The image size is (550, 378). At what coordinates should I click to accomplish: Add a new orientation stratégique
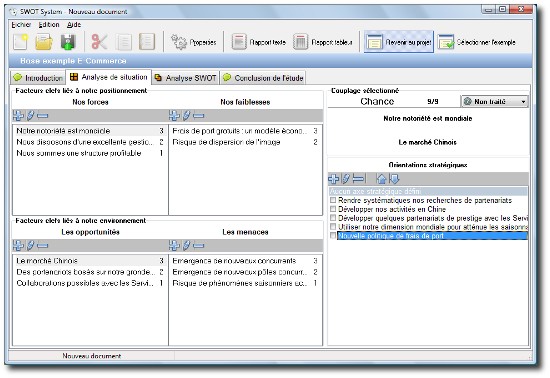coord(334,179)
